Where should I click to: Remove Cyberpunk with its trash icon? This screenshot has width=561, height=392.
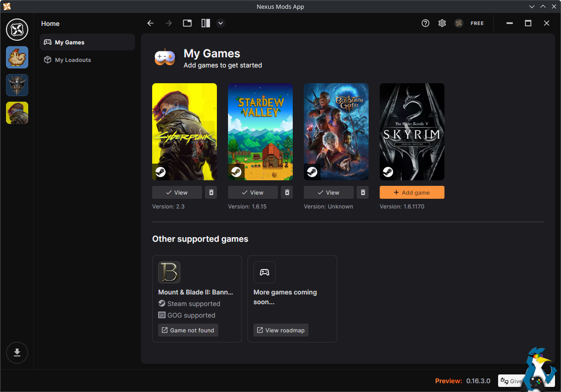click(x=211, y=192)
